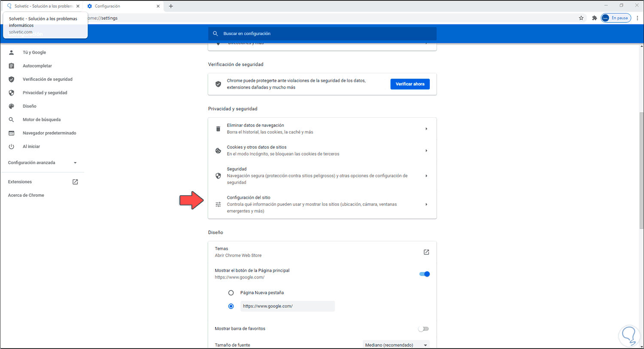Click the Diseño palette icon
644x349 pixels.
pyautogui.click(x=12, y=106)
